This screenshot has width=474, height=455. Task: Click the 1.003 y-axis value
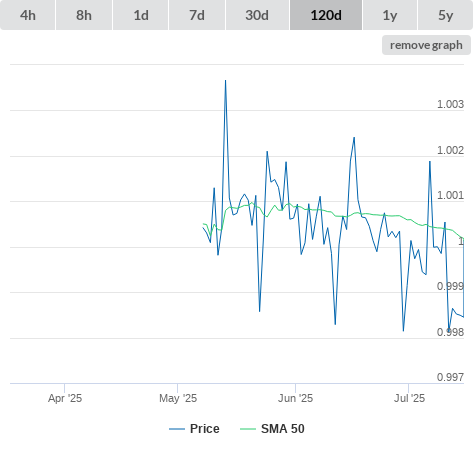450,104
